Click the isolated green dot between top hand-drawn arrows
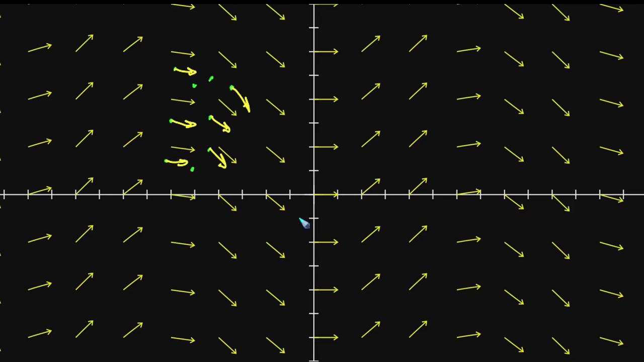The height and width of the screenshot is (362, 644). (x=211, y=78)
